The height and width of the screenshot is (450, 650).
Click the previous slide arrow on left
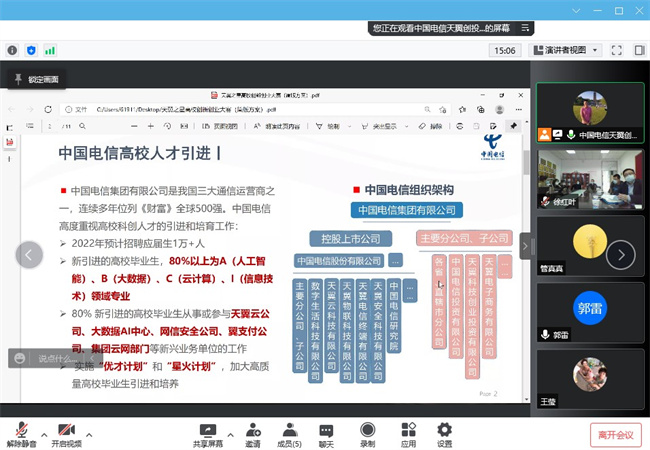[x=29, y=255]
